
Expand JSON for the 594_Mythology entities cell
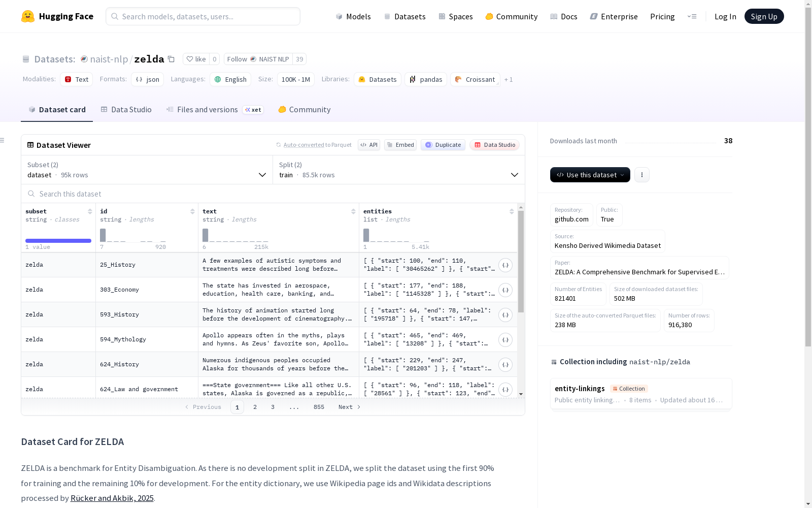tap(505, 340)
